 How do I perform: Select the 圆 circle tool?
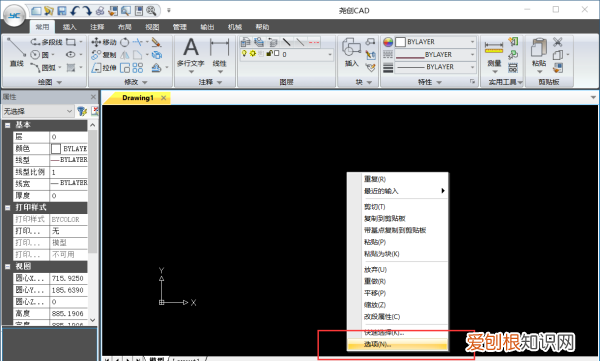[x=40, y=55]
